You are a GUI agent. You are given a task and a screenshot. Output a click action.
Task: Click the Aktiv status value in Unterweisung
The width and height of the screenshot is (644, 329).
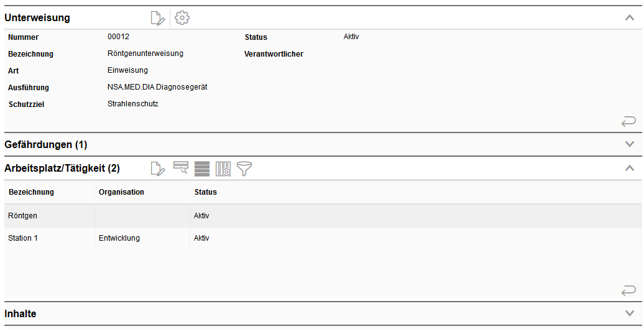click(x=351, y=37)
